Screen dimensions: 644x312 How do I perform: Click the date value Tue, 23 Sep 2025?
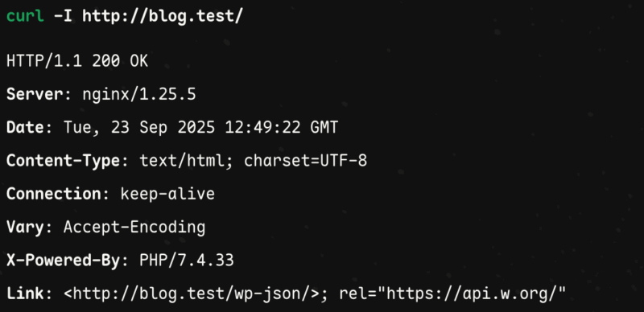pyautogui.click(x=139, y=128)
